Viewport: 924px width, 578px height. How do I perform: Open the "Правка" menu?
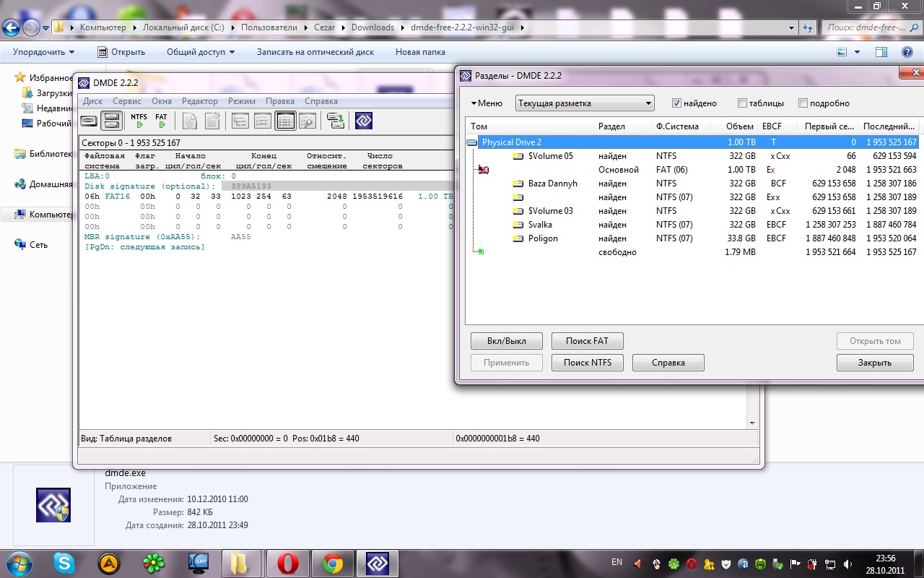[280, 101]
